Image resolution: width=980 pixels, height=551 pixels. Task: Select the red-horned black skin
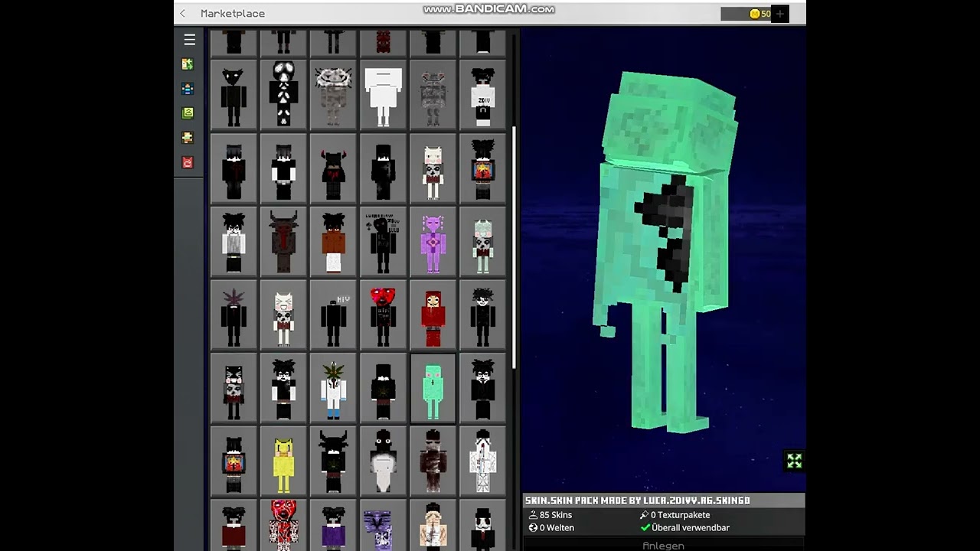coord(333,168)
